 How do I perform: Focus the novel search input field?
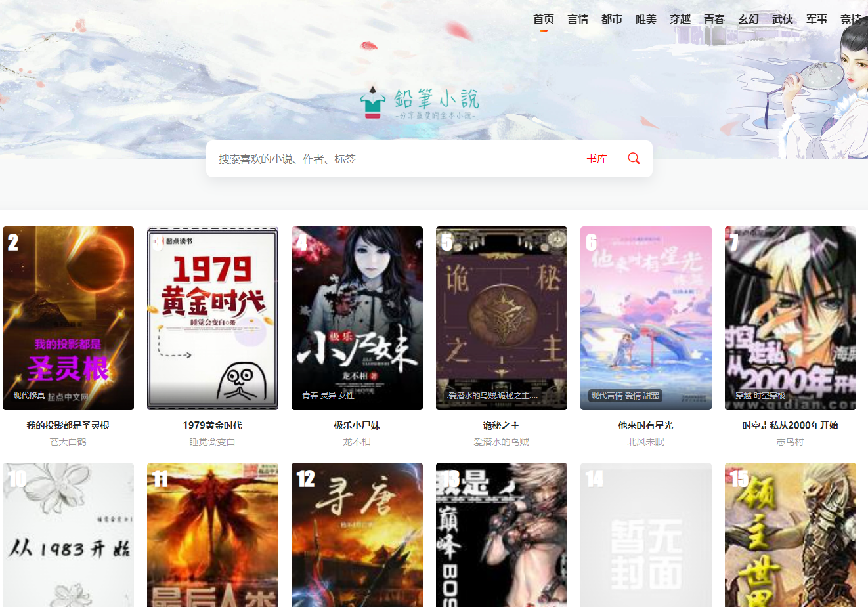click(x=396, y=159)
